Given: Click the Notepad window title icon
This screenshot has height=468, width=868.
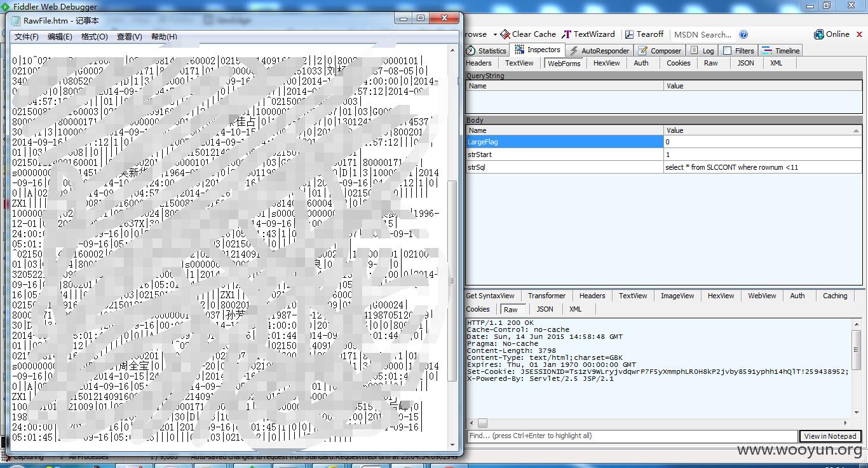Looking at the screenshot, I should pyautogui.click(x=16, y=20).
